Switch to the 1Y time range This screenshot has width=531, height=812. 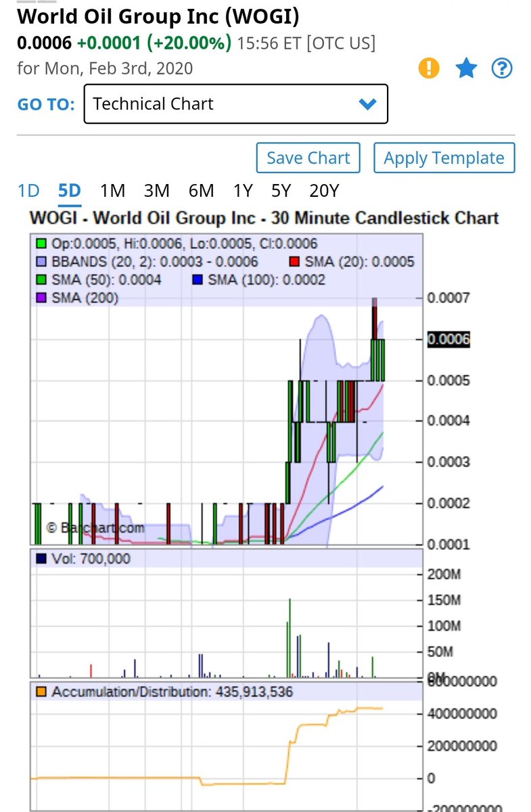tap(243, 191)
